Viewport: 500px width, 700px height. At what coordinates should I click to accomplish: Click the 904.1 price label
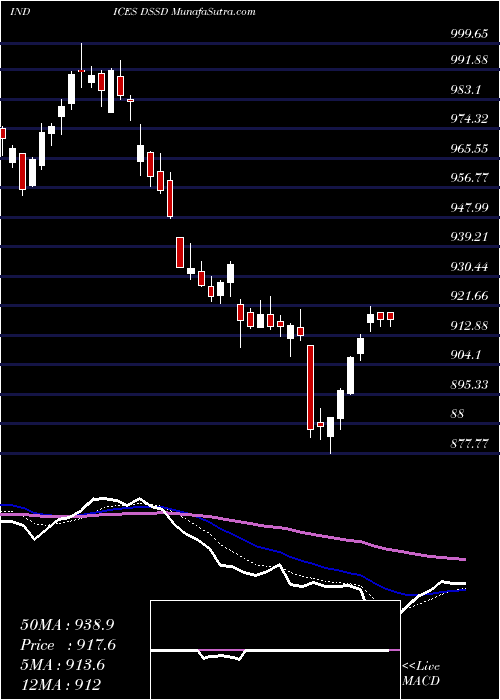pyautogui.click(x=466, y=355)
